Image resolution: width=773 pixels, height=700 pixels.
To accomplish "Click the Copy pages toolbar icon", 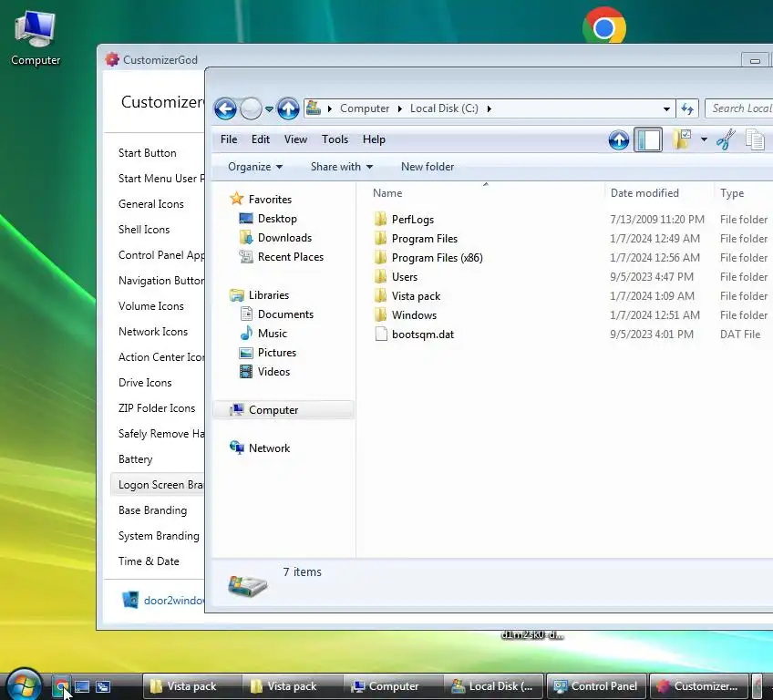I will (755, 139).
